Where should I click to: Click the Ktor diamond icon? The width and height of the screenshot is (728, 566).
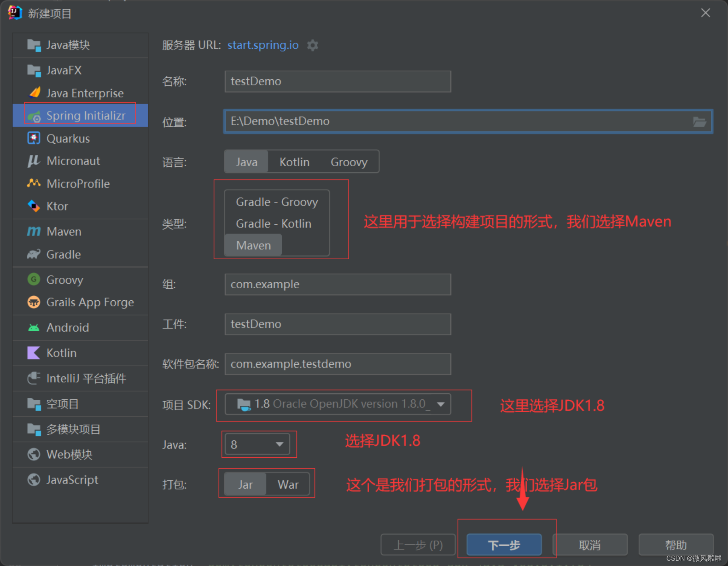[34, 206]
